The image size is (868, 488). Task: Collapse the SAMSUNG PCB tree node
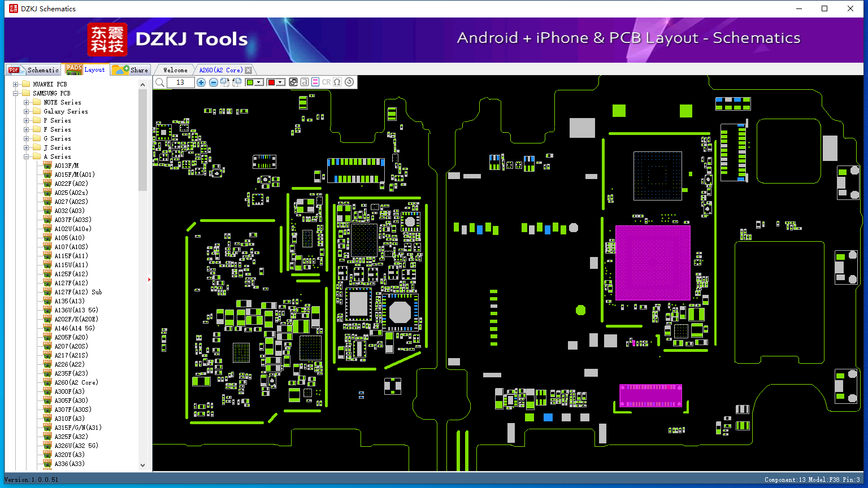(x=16, y=93)
